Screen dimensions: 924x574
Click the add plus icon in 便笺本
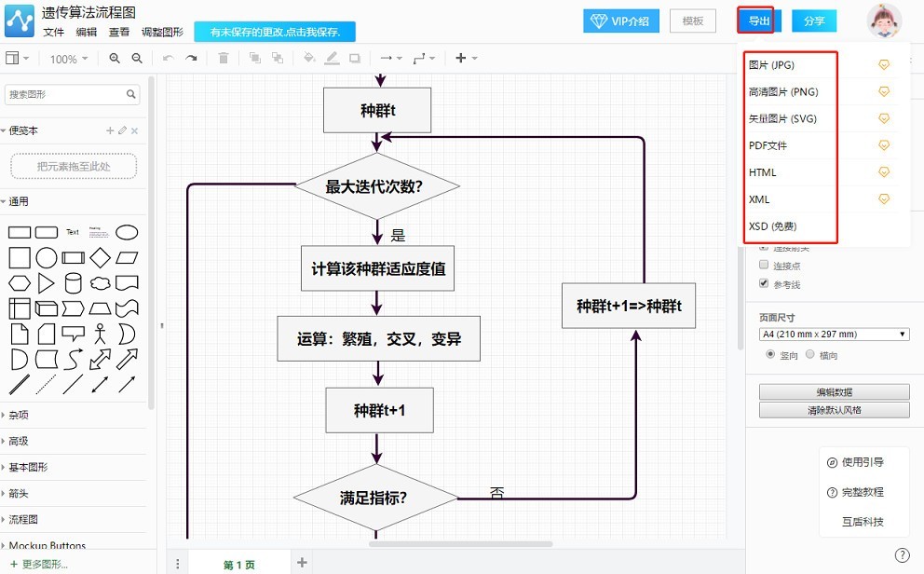tap(110, 130)
